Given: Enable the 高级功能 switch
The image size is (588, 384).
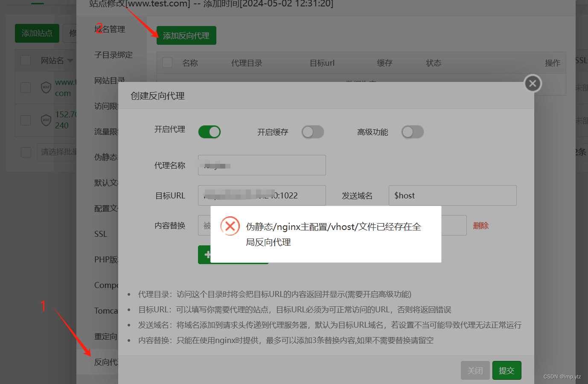Looking at the screenshot, I should point(413,132).
